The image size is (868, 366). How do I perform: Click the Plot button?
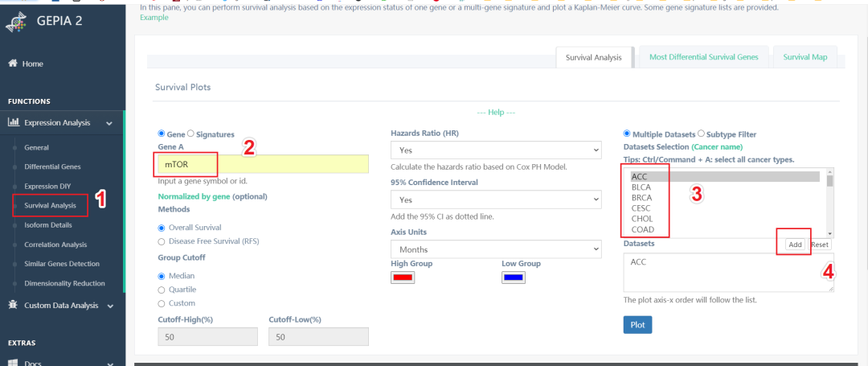[637, 325]
